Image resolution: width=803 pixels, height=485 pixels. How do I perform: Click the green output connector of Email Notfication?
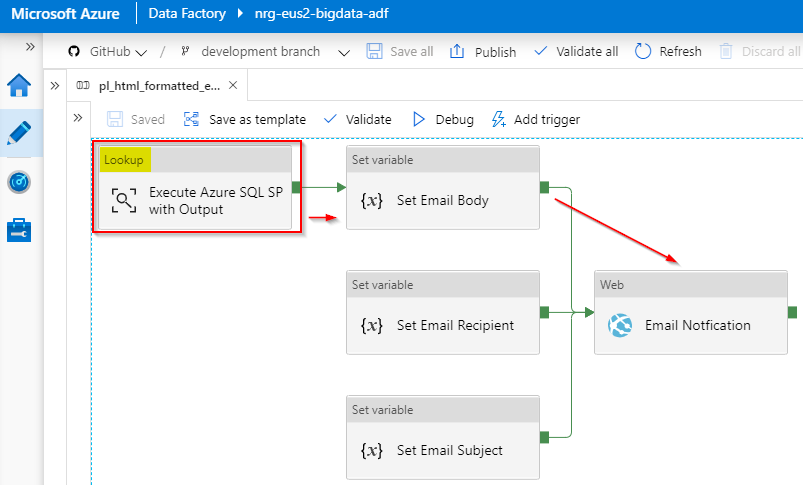(792, 312)
